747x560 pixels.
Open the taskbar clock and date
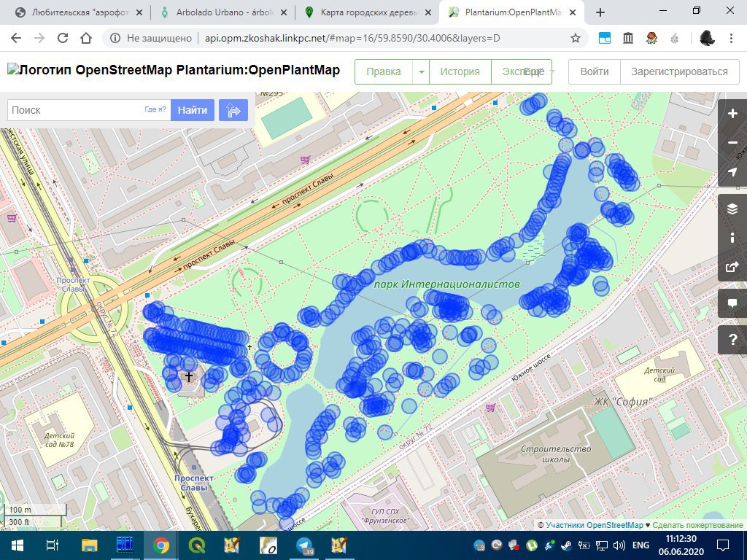click(x=681, y=545)
